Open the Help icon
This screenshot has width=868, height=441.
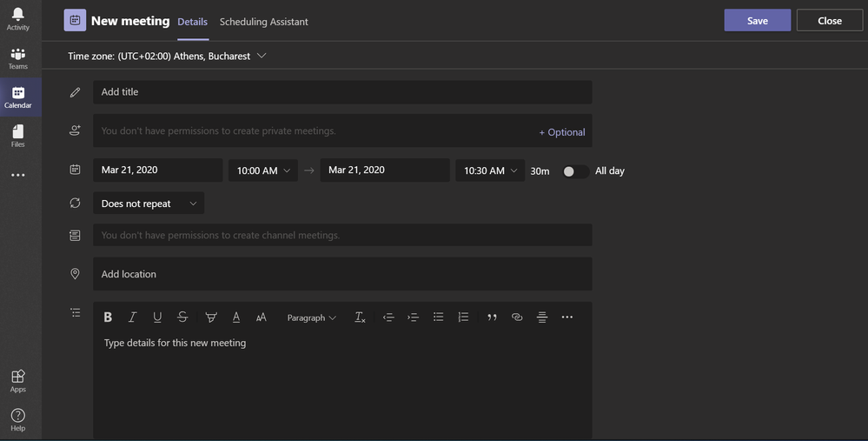point(17,419)
